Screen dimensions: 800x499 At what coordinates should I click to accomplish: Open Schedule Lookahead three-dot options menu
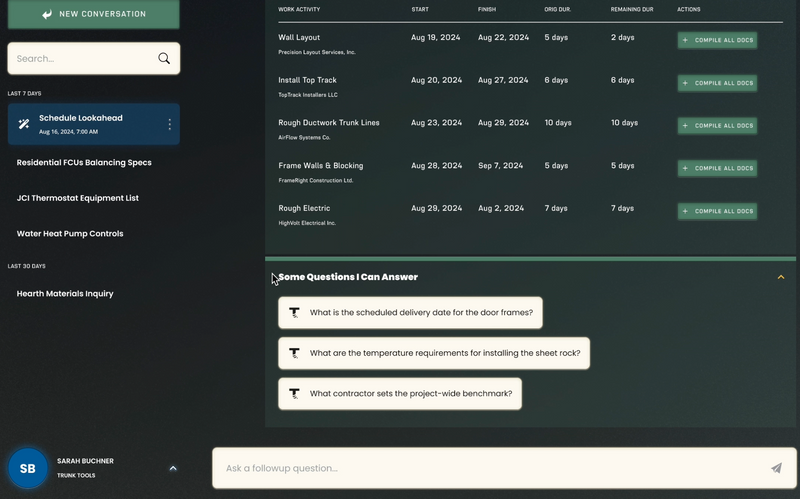point(169,124)
